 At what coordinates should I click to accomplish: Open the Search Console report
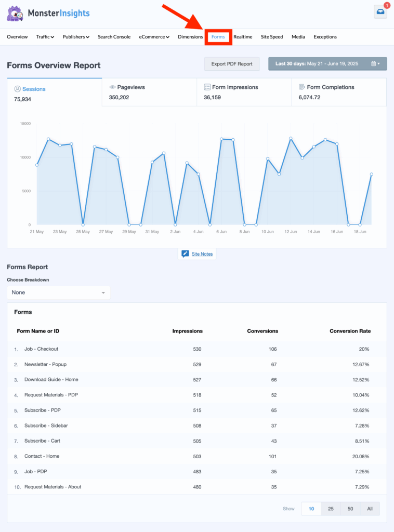114,37
